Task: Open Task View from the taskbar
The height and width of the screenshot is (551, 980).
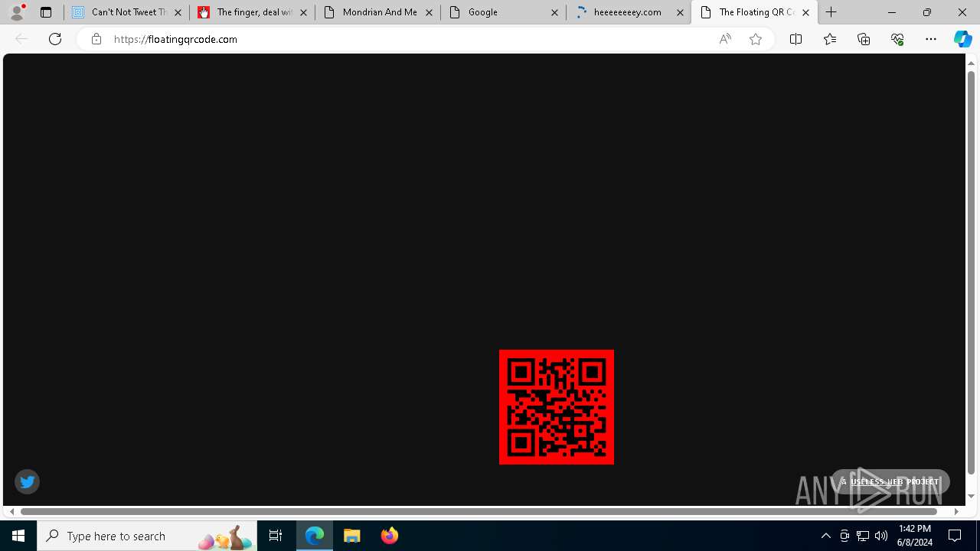Action: coord(276,536)
